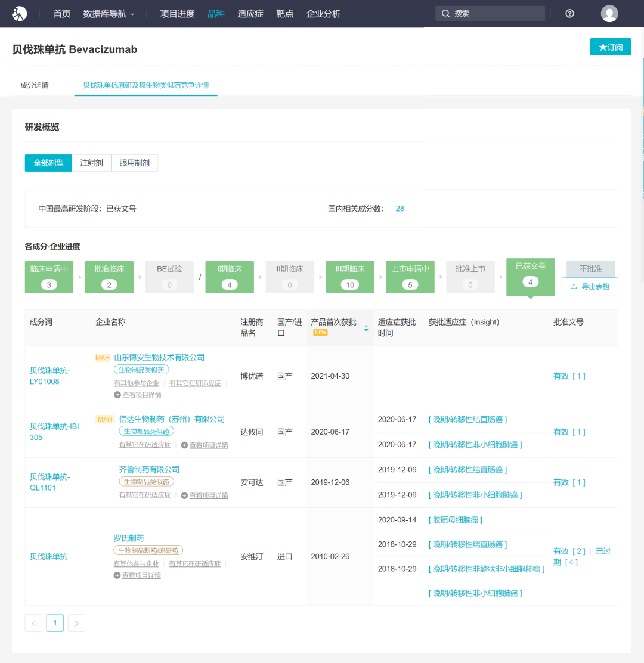Switch to 成分详情 tab
The image size is (644, 663).
click(x=35, y=85)
